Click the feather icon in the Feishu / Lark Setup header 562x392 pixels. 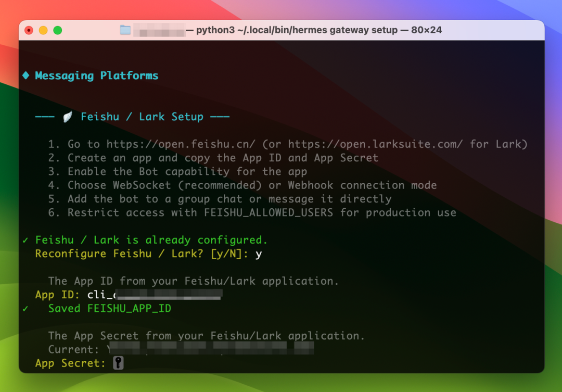point(67,117)
